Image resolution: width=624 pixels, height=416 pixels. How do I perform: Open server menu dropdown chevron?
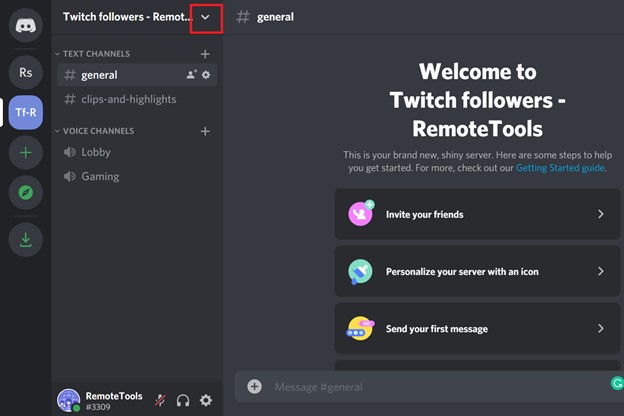coord(205,17)
